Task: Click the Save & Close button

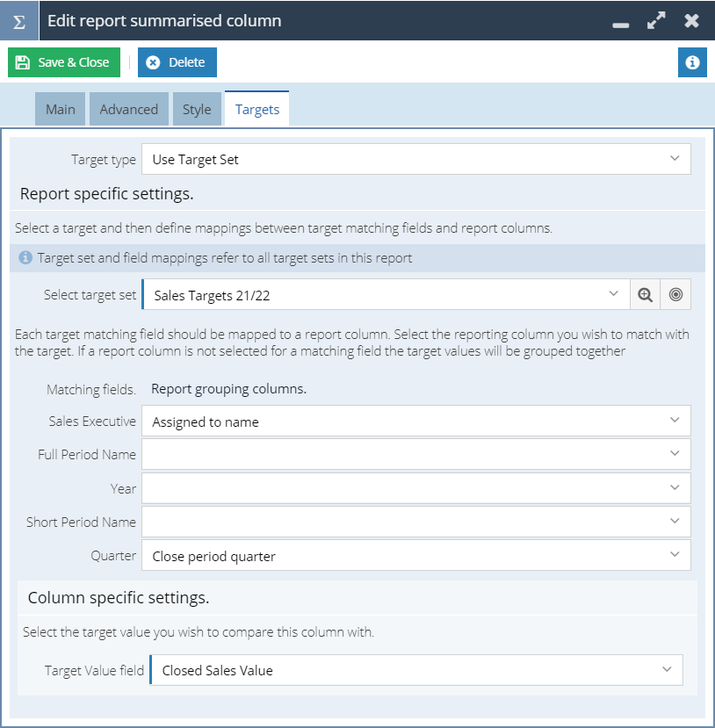Action: 64,62
